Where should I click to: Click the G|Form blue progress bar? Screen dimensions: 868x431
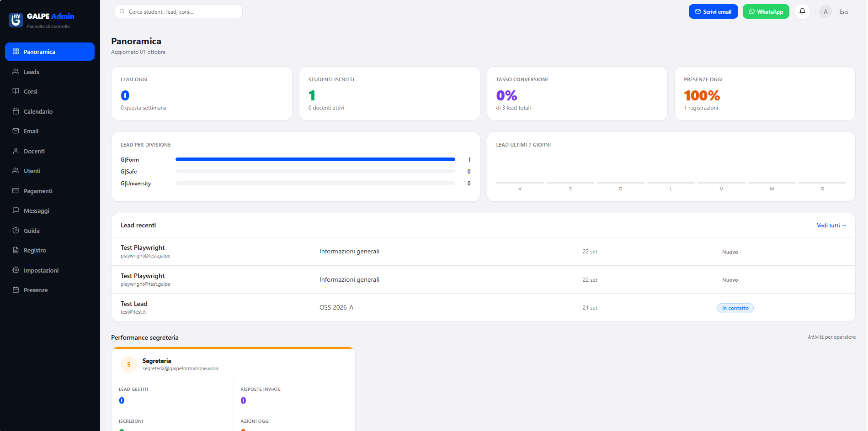(x=315, y=159)
